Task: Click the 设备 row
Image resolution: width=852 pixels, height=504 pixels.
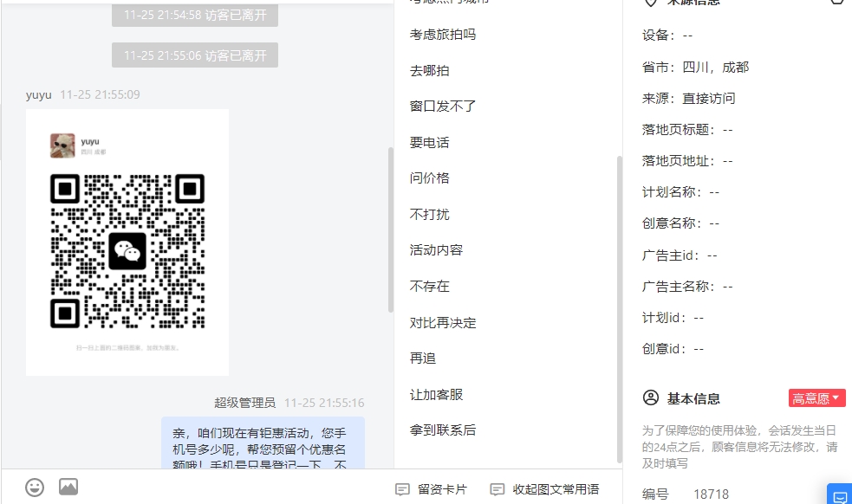Action: pyautogui.click(x=667, y=36)
